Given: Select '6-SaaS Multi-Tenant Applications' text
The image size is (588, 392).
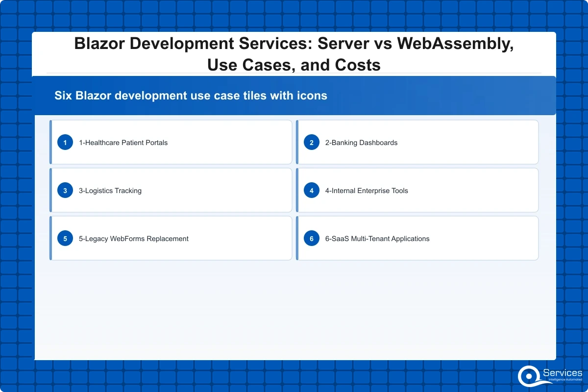Looking at the screenshot, I should click(377, 239).
